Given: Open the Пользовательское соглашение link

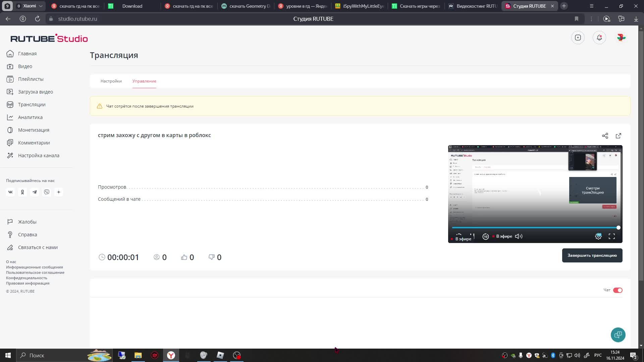Looking at the screenshot, I should point(35,273).
